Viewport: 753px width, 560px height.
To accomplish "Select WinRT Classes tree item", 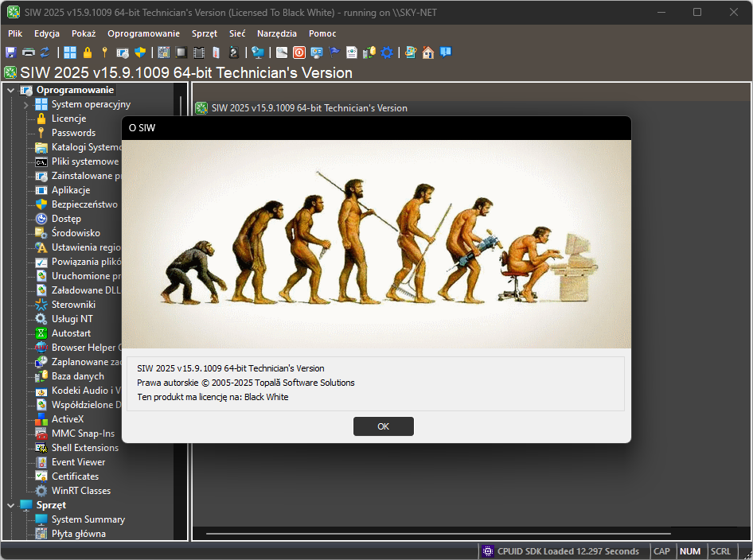I will click(80, 491).
